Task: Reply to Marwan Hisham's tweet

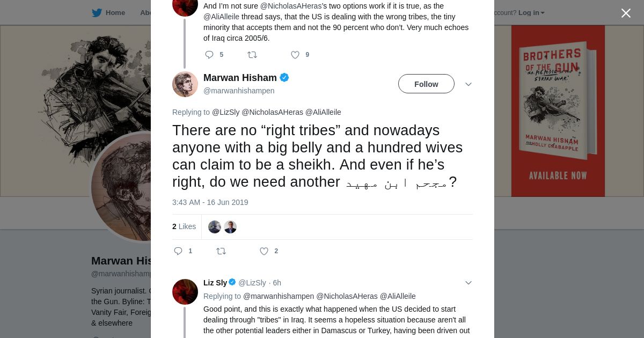Action: click(179, 251)
